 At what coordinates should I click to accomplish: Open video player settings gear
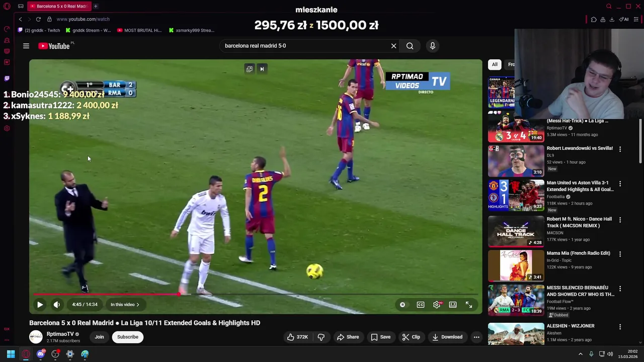tap(437, 304)
